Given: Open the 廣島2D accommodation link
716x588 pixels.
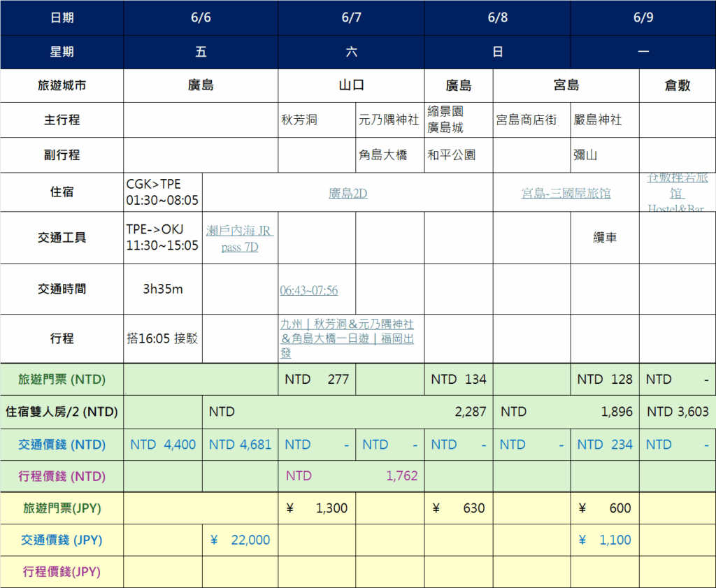Looking at the screenshot, I should pos(348,193).
